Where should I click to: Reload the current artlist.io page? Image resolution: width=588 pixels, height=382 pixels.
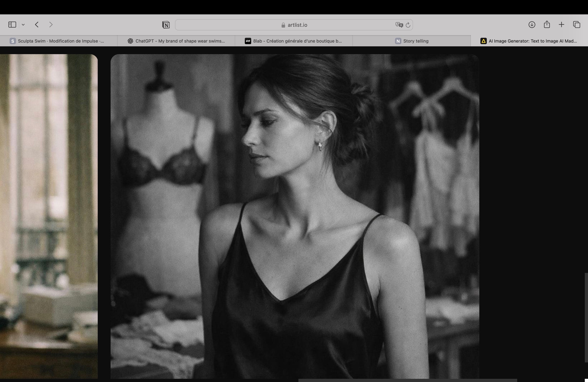tap(408, 25)
